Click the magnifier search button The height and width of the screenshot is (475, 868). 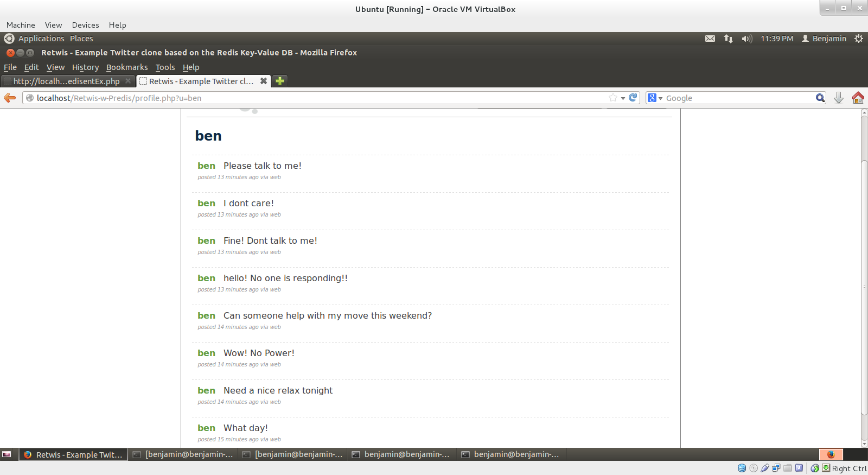pyautogui.click(x=820, y=98)
